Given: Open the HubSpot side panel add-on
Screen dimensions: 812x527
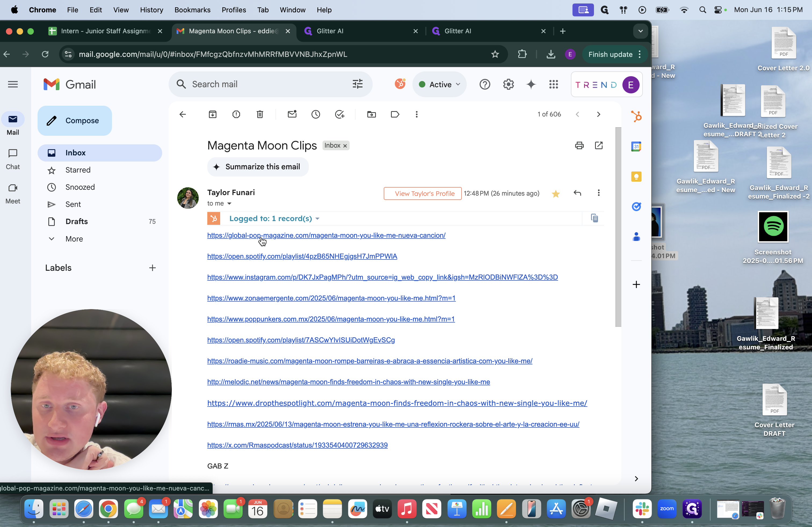Looking at the screenshot, I should [636, 116].
